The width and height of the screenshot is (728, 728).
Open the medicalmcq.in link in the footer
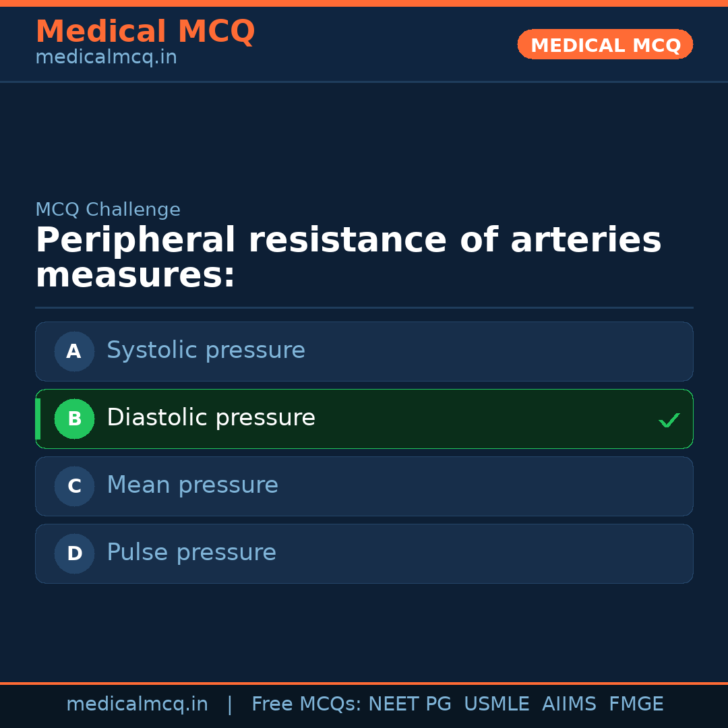point(137,704)
